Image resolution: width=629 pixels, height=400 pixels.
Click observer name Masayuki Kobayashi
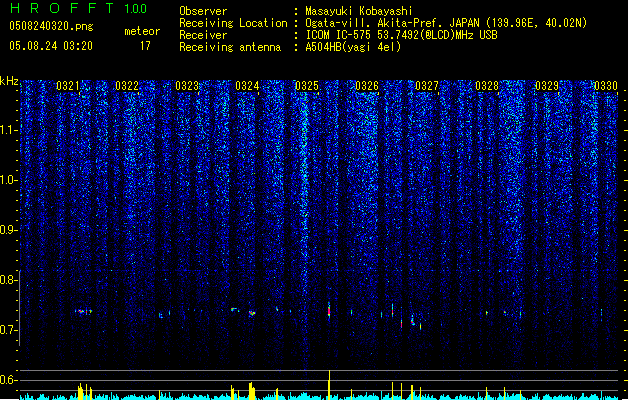[x=359, y=11]
